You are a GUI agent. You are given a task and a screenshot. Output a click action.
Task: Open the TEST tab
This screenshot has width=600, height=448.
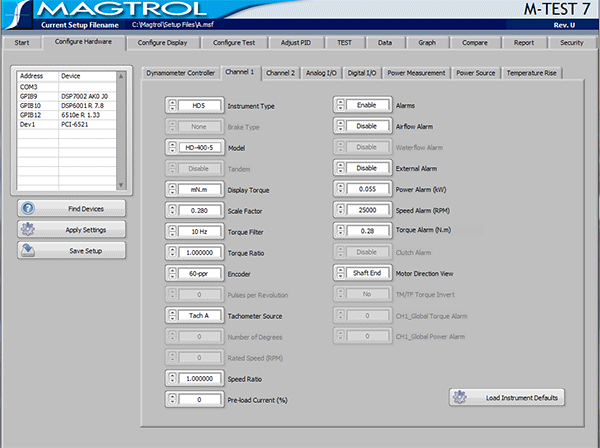click(x=344, y=43)
